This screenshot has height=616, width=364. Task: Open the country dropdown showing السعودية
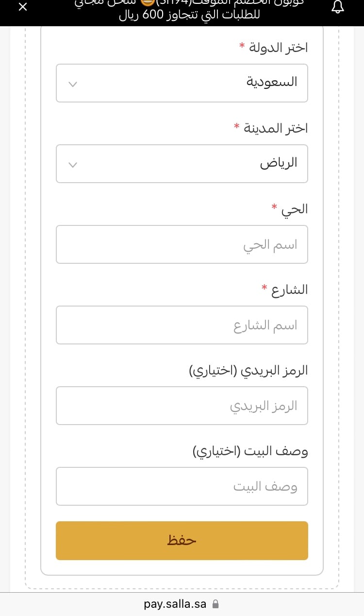tap(182, 83)
